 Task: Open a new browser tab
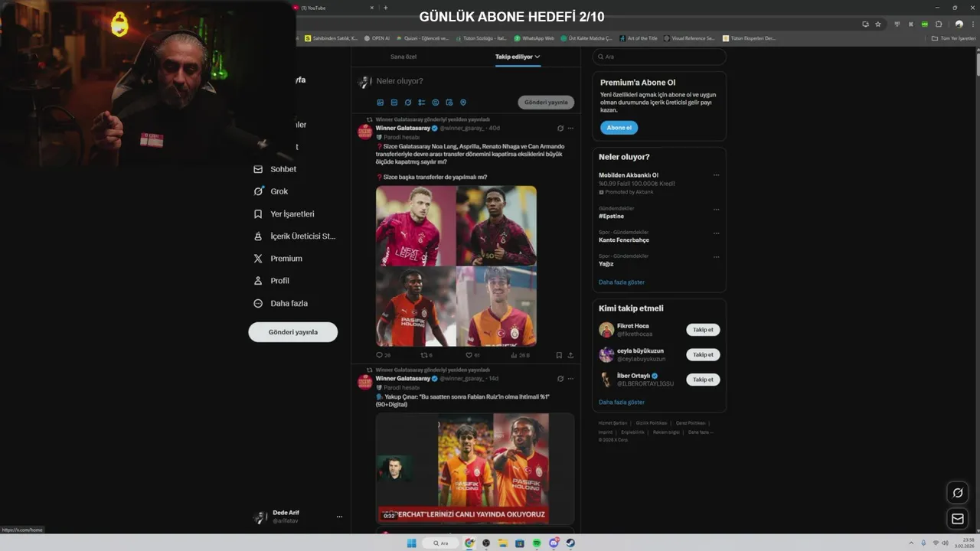point(385,8)
